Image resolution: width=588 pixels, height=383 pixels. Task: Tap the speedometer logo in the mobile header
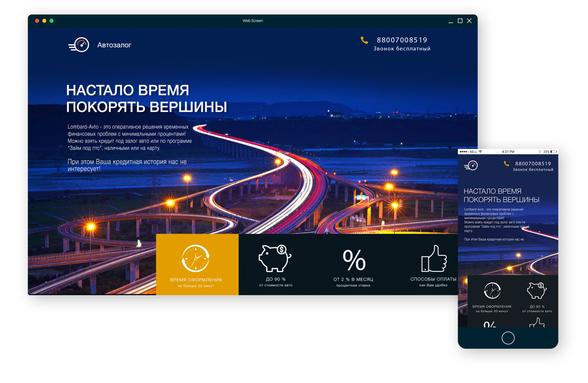coord(471,165)
